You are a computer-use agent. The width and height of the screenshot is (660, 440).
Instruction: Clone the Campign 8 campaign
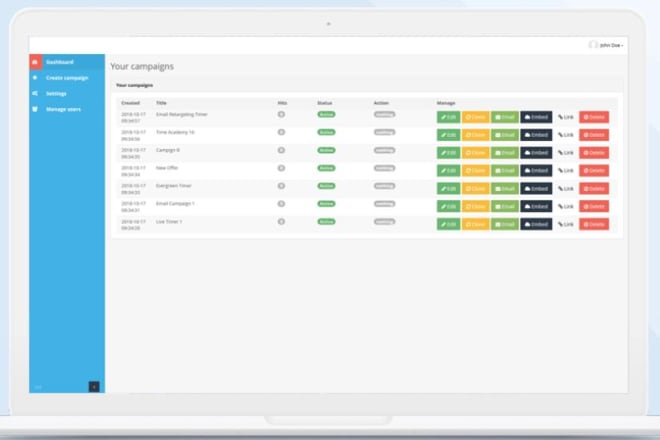476,153
